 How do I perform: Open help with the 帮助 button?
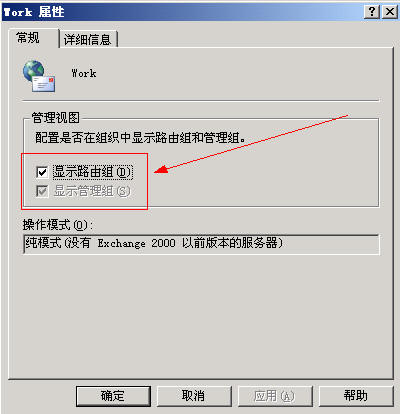point(356,396)
